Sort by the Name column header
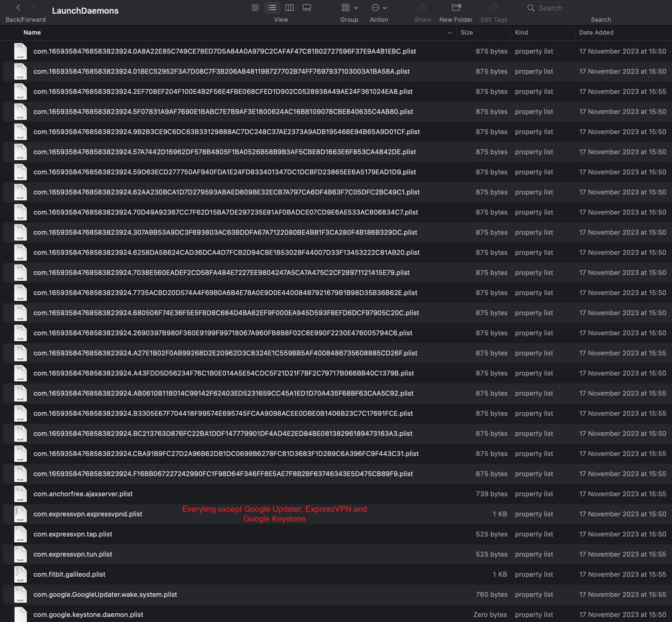672x622 pixels. point(32,33)
